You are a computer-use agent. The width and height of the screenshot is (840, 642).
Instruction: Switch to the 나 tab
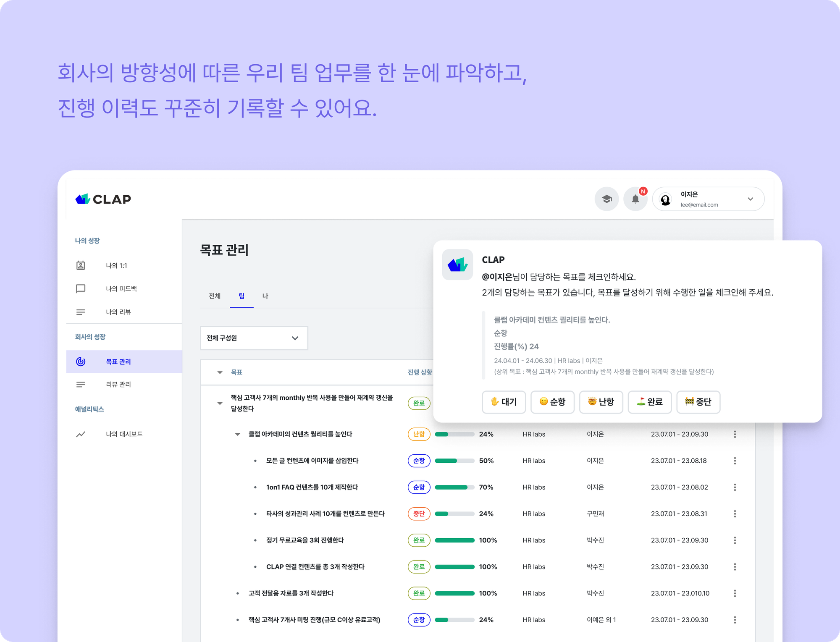(266, 296)
